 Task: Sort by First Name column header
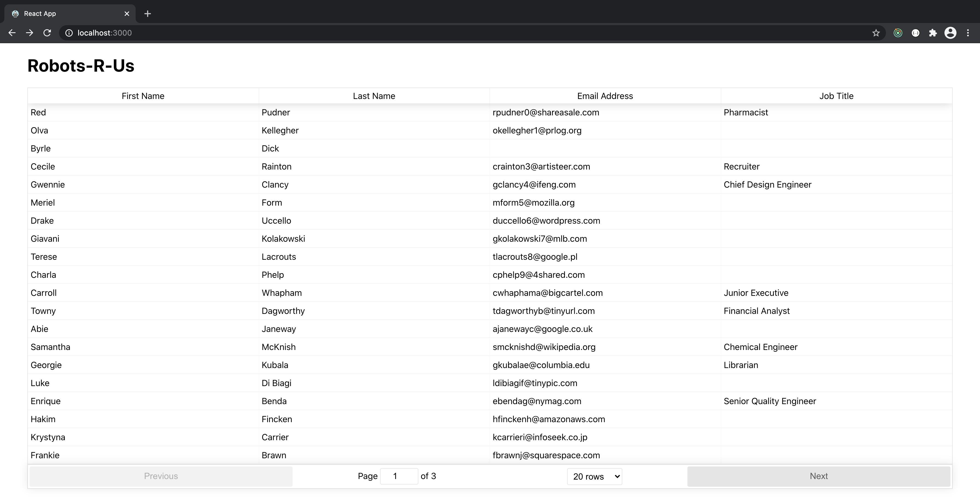[x=143, y=96]
